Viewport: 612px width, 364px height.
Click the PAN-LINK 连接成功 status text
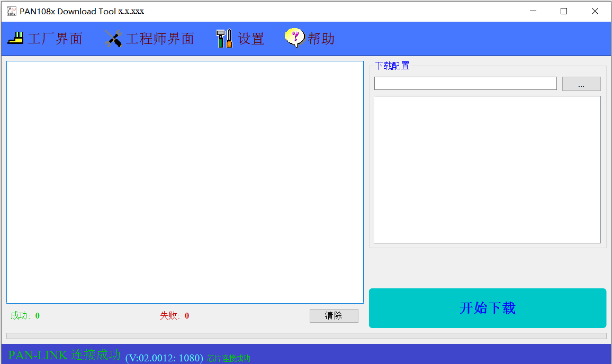pyautogui.click(x=65, y=355)
